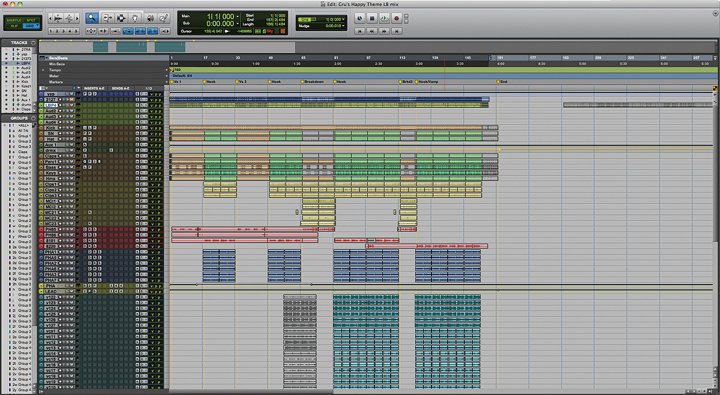Open the Groups list menu
720x395 pixels.
pos(33,118)
